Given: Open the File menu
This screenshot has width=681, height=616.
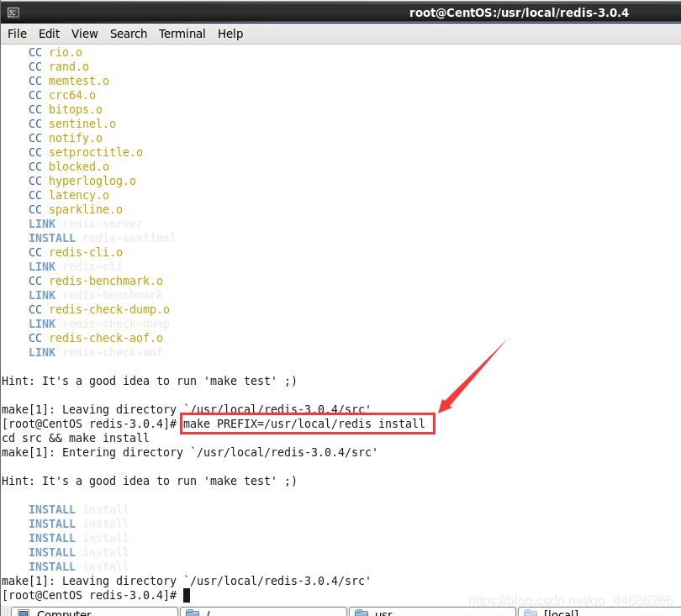Looking at the screenshot, I should coord(17,34).
